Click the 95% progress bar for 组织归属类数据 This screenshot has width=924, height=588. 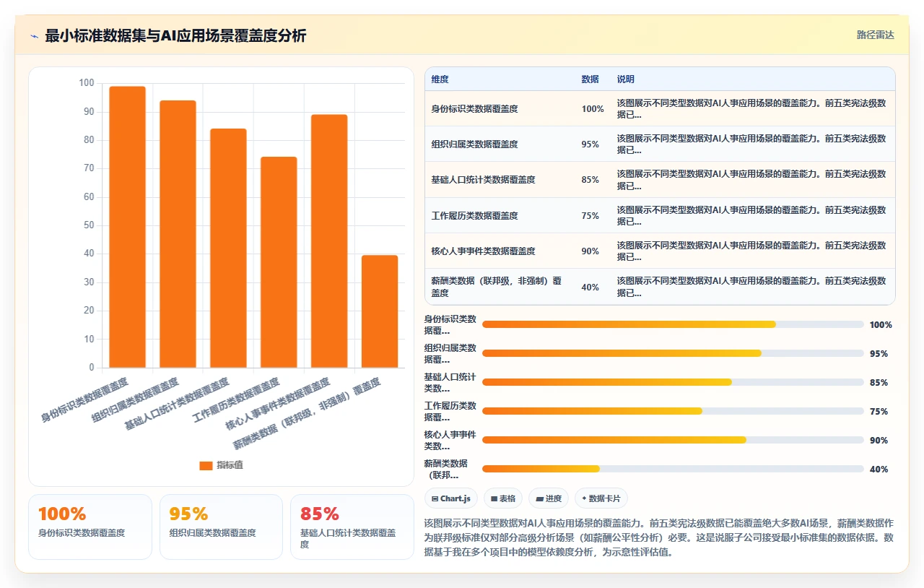(673, 353)
